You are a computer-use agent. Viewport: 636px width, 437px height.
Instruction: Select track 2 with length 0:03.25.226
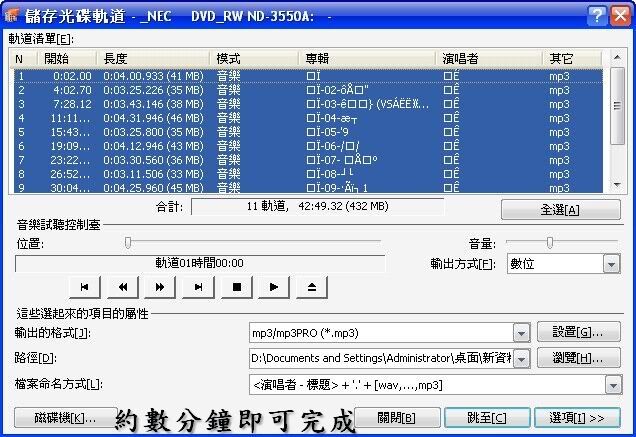[x=308, y=90]
